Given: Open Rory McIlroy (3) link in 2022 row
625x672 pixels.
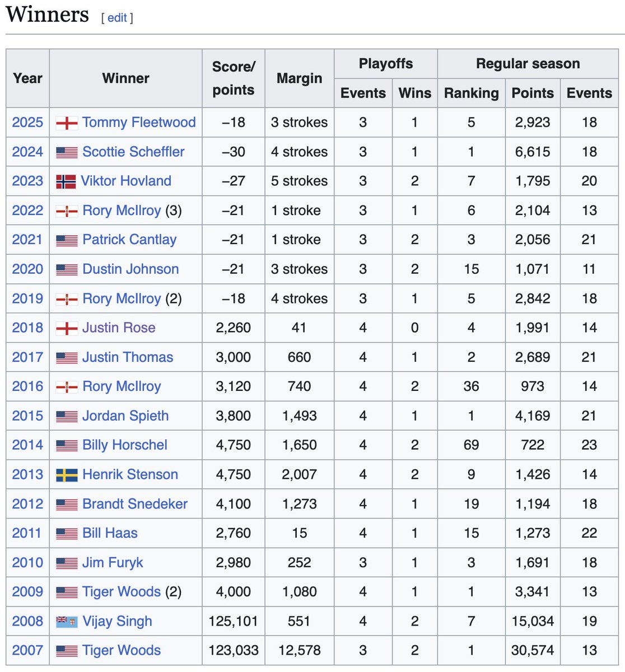Looking at the screenshot, I should [x=122, y=211].
